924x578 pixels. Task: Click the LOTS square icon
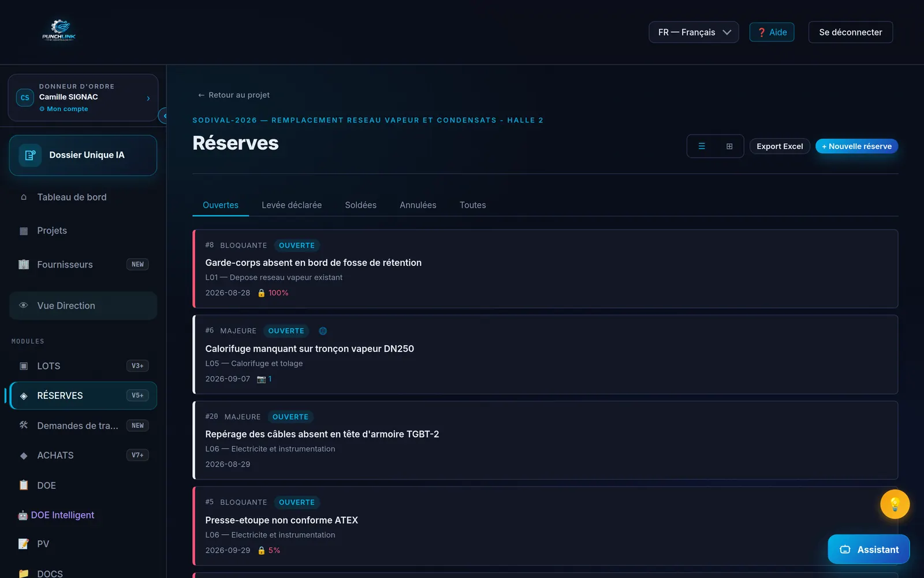pos(24,366)
